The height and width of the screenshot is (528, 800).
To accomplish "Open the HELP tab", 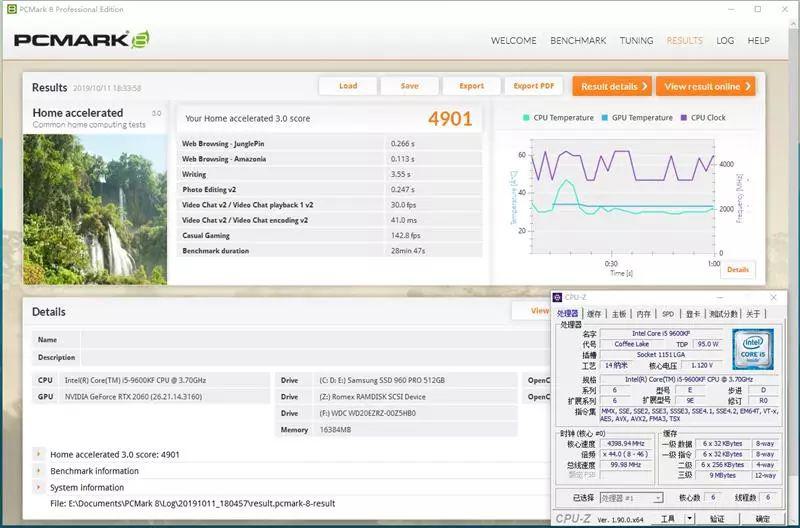I will [x=758, y=40].
